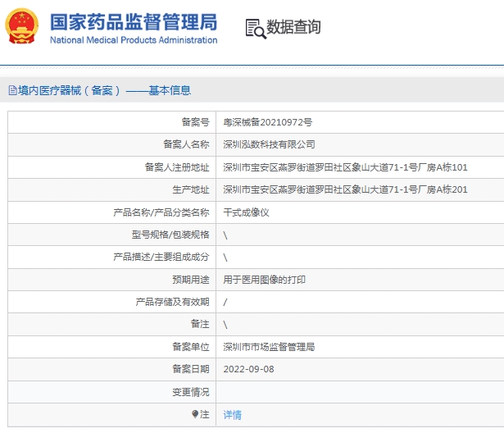Click the slash value for 产品存储及有效期
Viewport: 504px width, 433px height.
(x=225, y=302)
